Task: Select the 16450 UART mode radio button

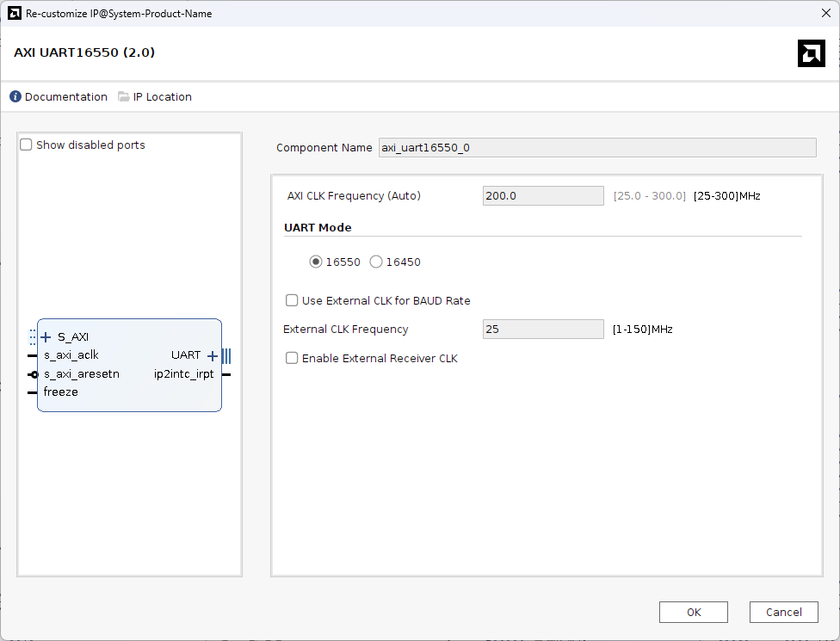Action: (x=376, y=262)
